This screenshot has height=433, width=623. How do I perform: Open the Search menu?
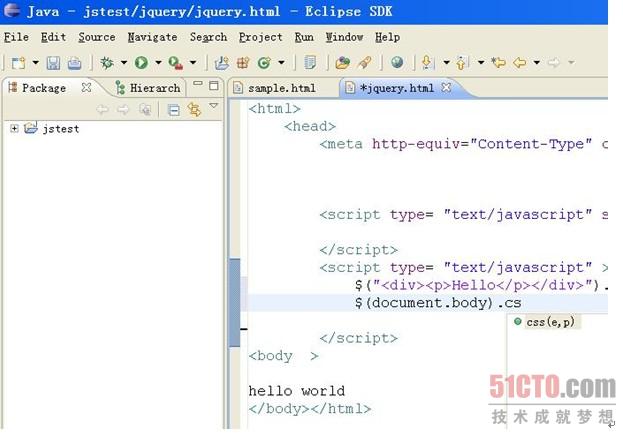point(208,37)
